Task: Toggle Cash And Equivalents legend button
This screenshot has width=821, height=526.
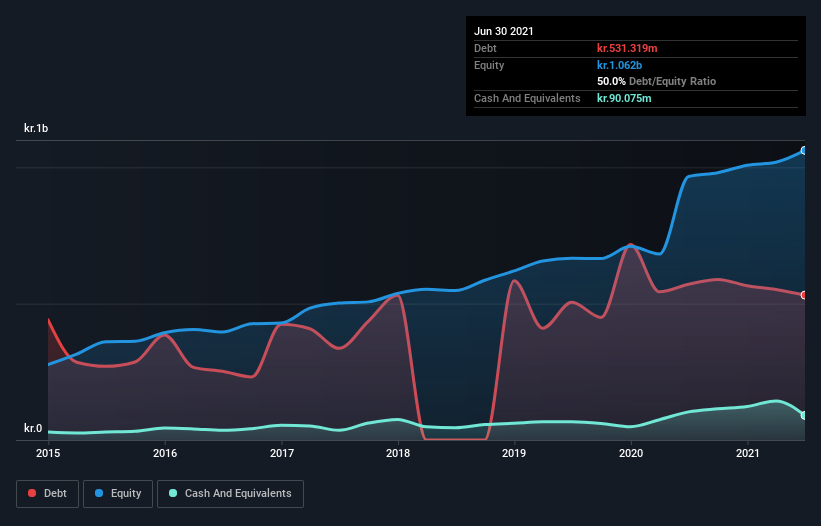Action: pyautogui.click(x=230, y=494)
